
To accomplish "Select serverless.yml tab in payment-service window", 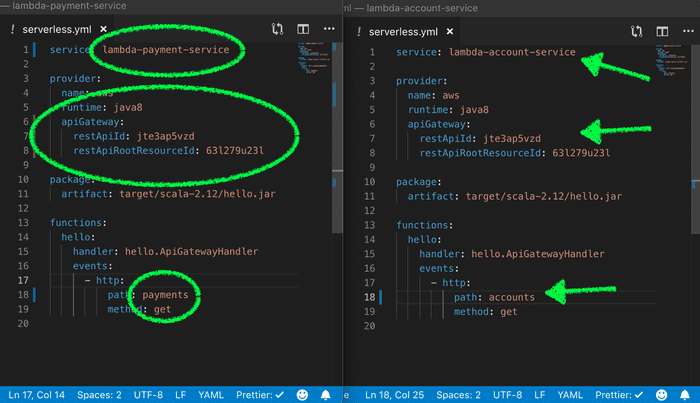I will pyautogui.click(x=57, y=29).
